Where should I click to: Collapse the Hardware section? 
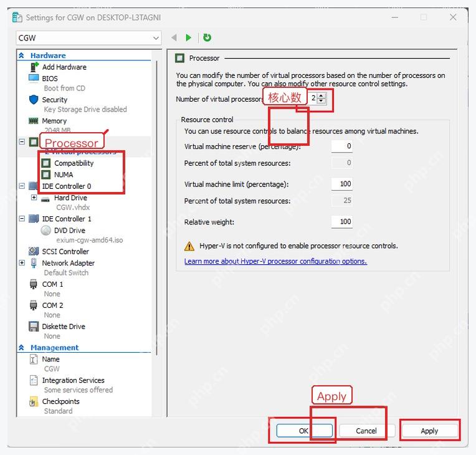[22, 55]
